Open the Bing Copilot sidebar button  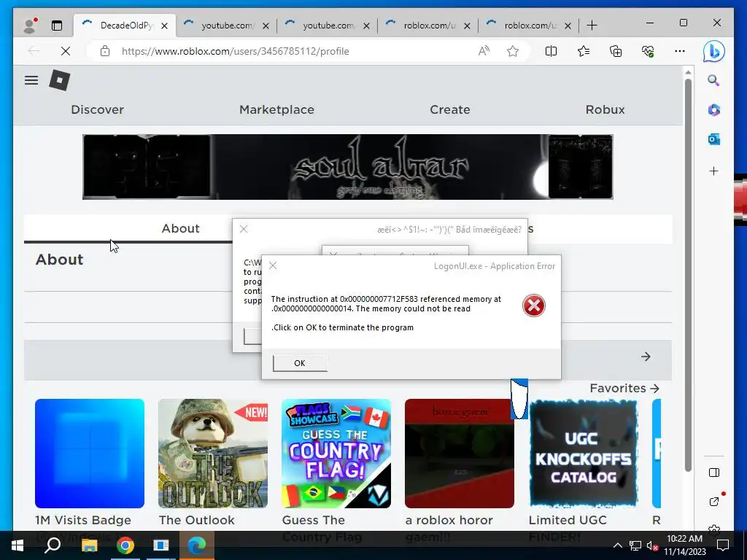pos(713,52)
